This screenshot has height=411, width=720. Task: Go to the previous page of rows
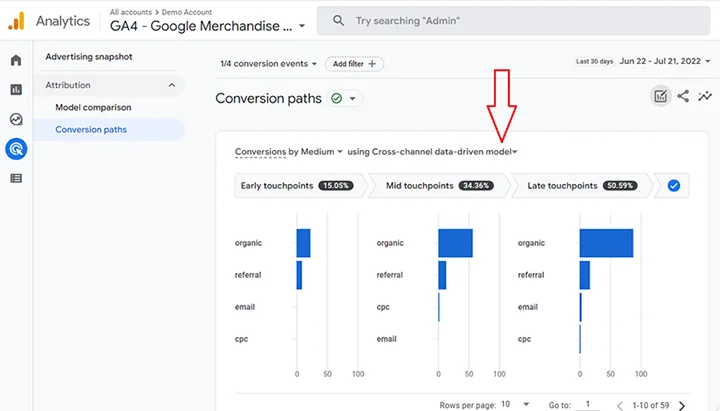(x=620, y=405)
